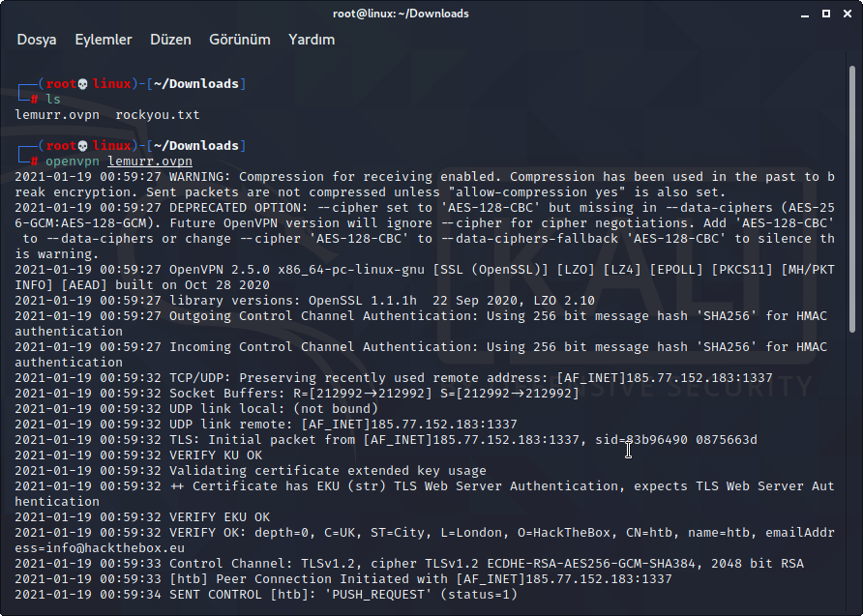Open the Düzen menu

coord(170,40)
